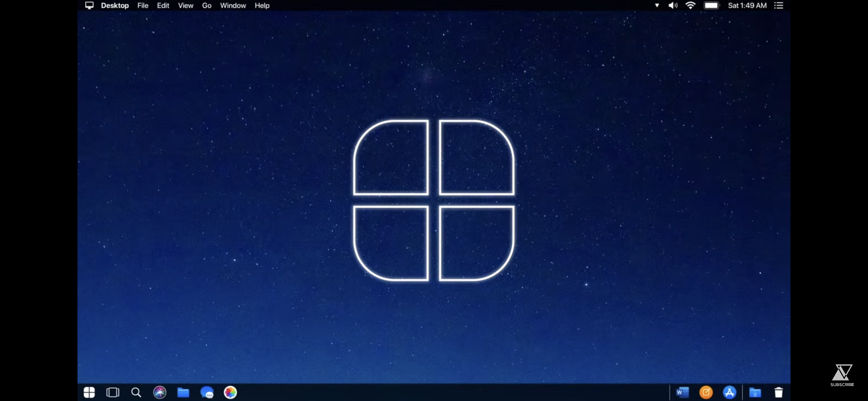This screenshot has height=401, width=868.
Task: Open the View menu
Action: coord(186,5)
